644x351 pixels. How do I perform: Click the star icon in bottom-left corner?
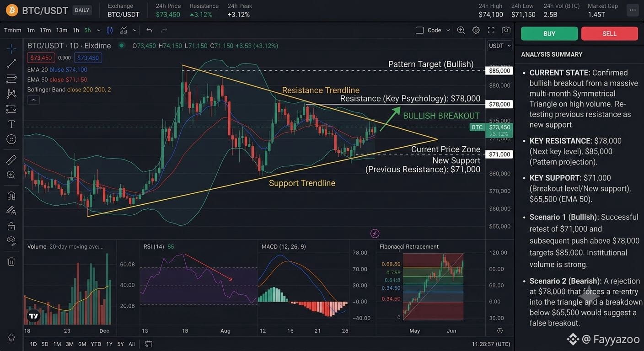pyautogui.click(x=11, y=338)
